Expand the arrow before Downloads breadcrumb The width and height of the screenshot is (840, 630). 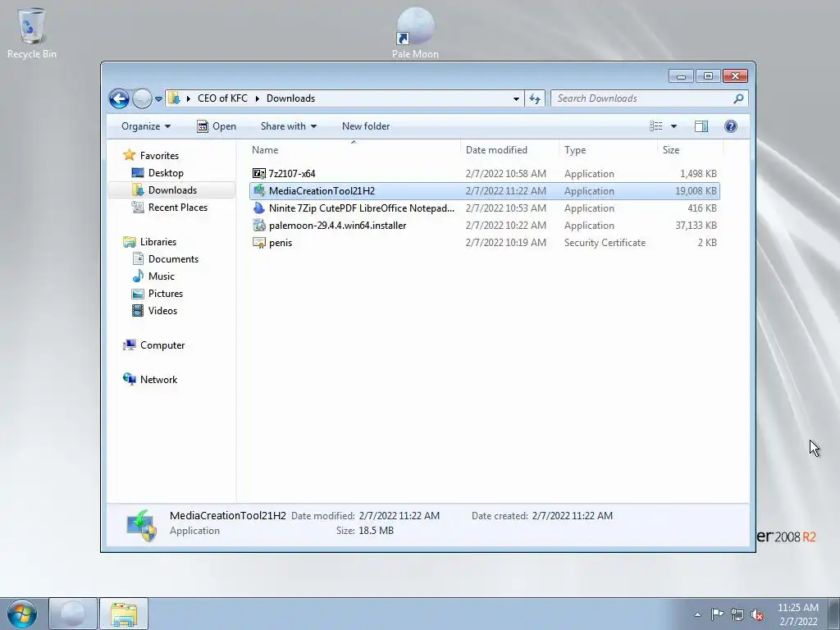tap(258, 98)
